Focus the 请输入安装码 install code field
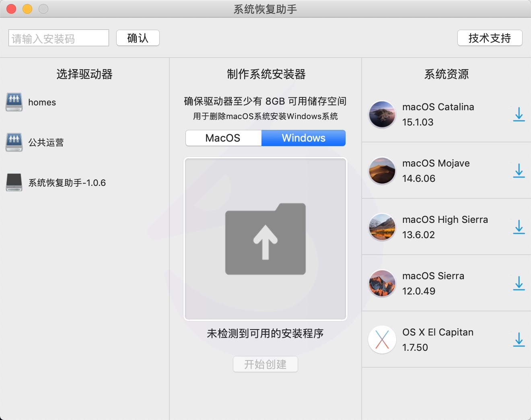This screenshot has width=531, height=420. tap(59, 38)
